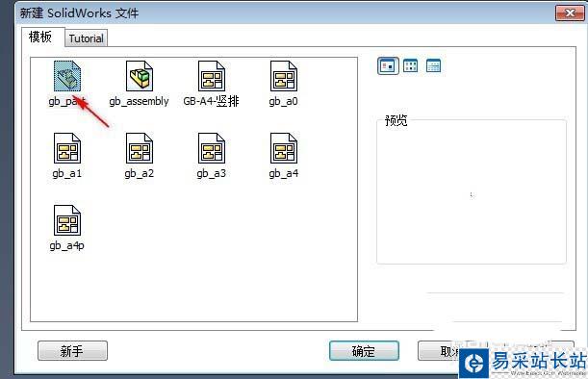
Task: Click the gb_a0 name label
Action: click(x=284, y=101)
